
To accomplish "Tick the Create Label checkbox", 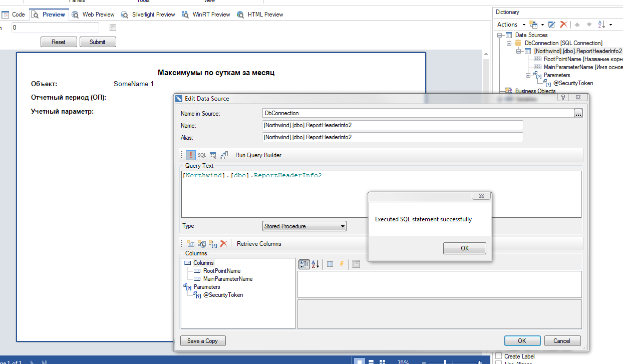I will coord(498,356).
